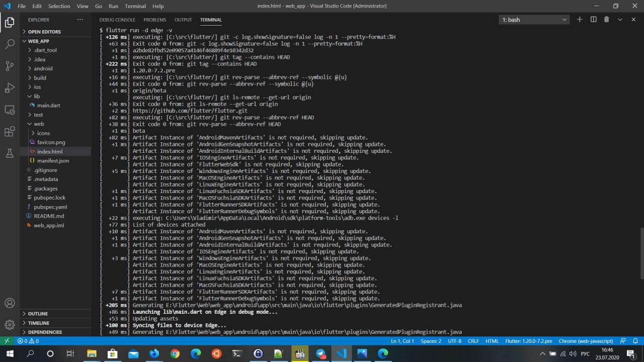Open Task View on the taskbar

[70, 354]
